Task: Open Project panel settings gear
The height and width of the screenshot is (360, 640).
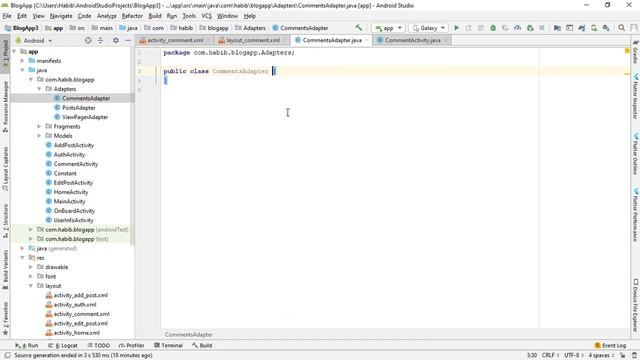Action: tap(116, 40)
